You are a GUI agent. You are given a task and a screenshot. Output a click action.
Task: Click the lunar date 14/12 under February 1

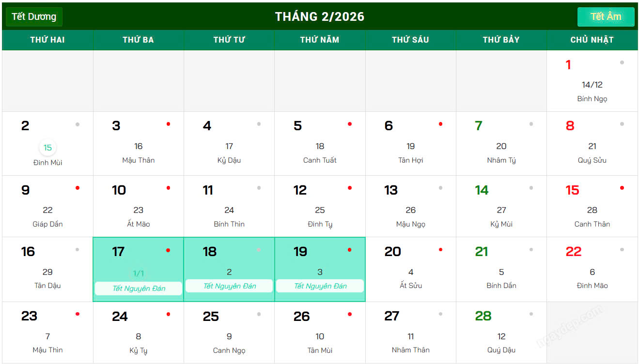click(592, 84)
